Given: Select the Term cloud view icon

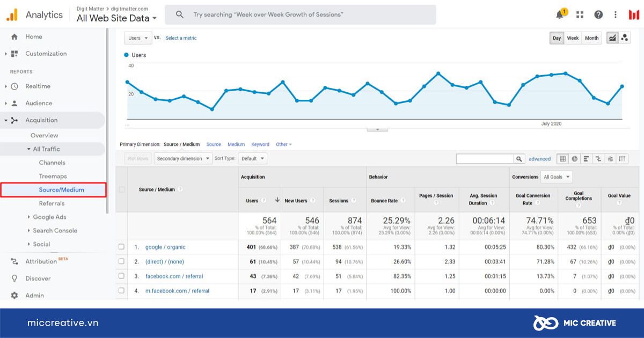Looking at the screenshot, I should point(610,159).
